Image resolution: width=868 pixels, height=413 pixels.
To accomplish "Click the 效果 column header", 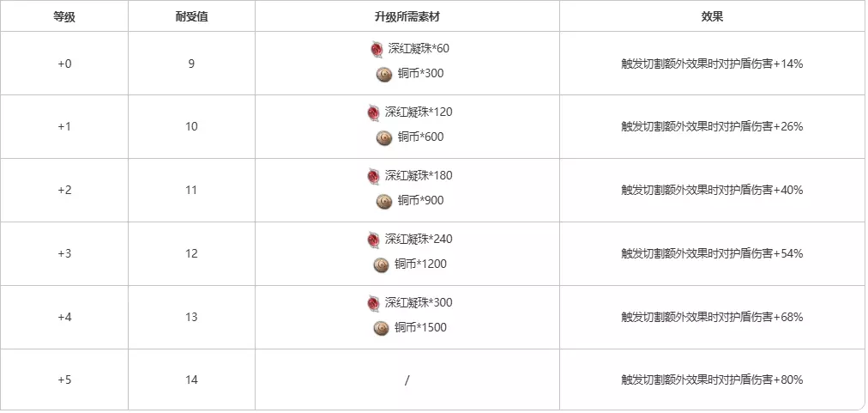I will point(712,16).
